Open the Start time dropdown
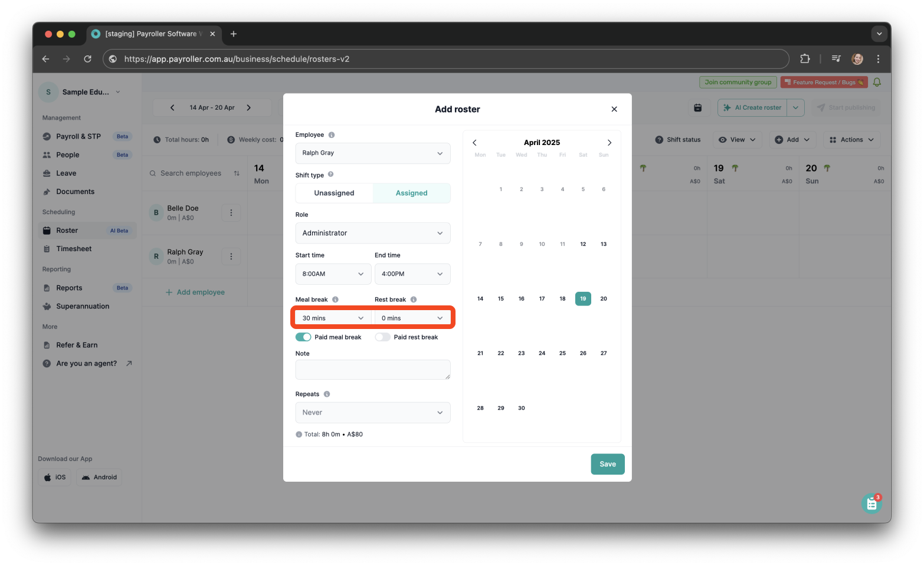The width and height of the screenshot is (924, 566). (x=333, y=274)
